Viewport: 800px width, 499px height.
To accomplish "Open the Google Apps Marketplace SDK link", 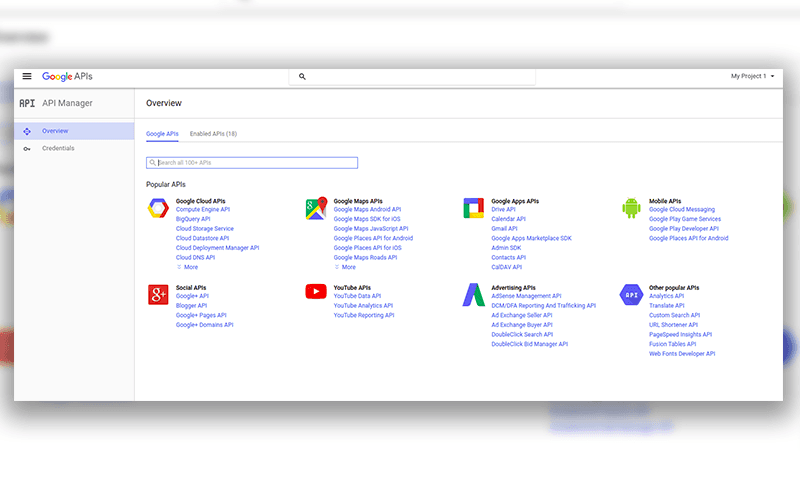I will click(532, 238).
